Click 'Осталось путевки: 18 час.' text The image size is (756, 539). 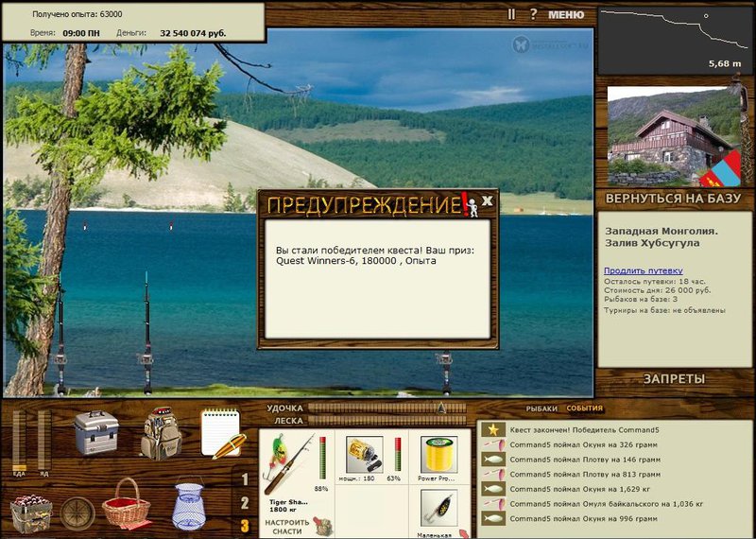[654, 282]
